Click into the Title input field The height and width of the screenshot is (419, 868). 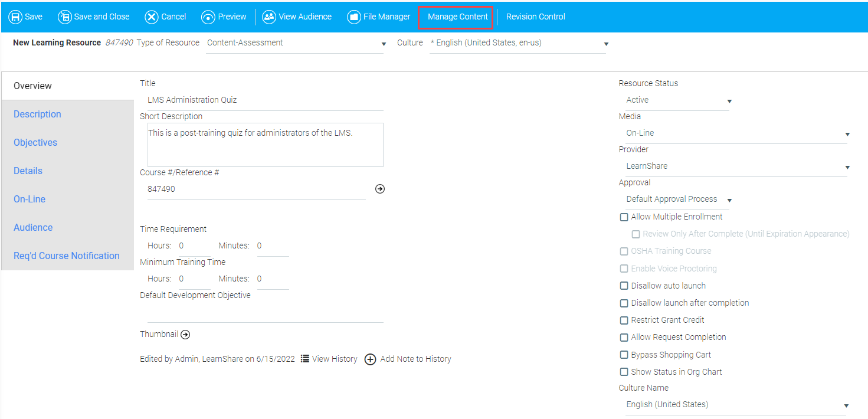(264, 100)
